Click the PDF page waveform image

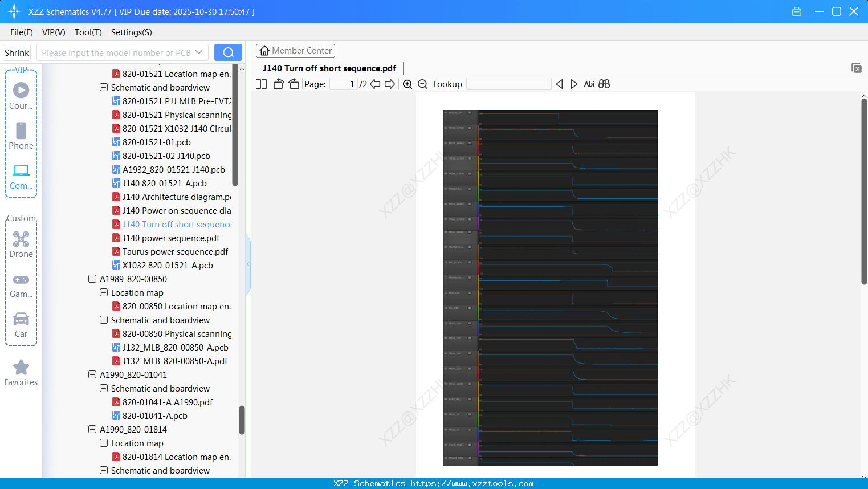[551, 288]
